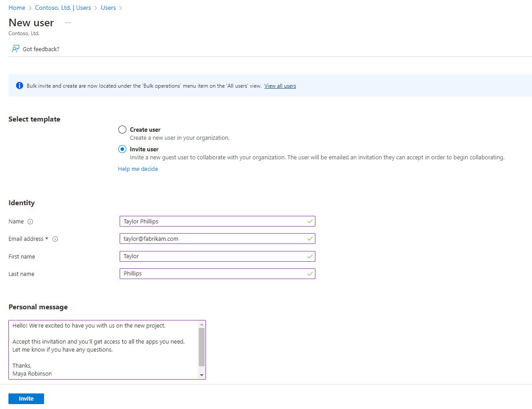The width and height of the screenshot is (532, 409).
Task: Click the Personal message heading
Action: [38, 307]
